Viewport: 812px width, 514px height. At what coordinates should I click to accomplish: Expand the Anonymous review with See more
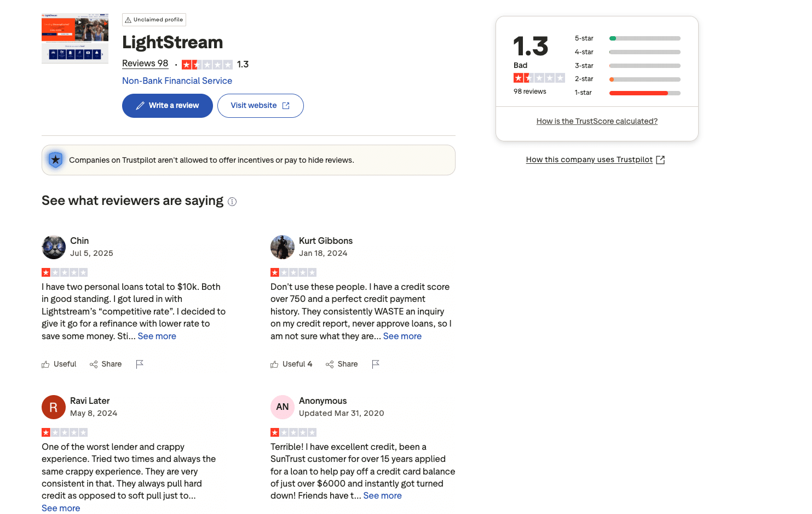pyautogui.click(x=382, y=495)
